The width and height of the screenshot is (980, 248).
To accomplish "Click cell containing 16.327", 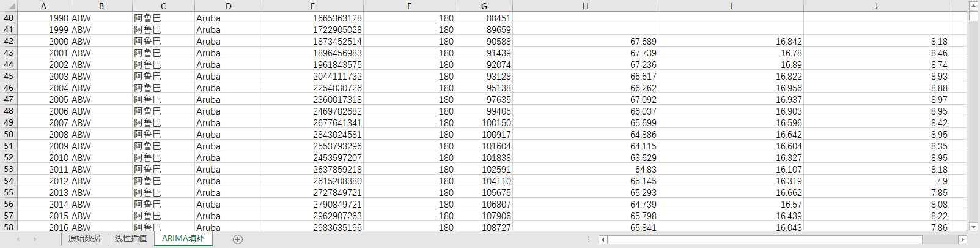I will 731,157.
